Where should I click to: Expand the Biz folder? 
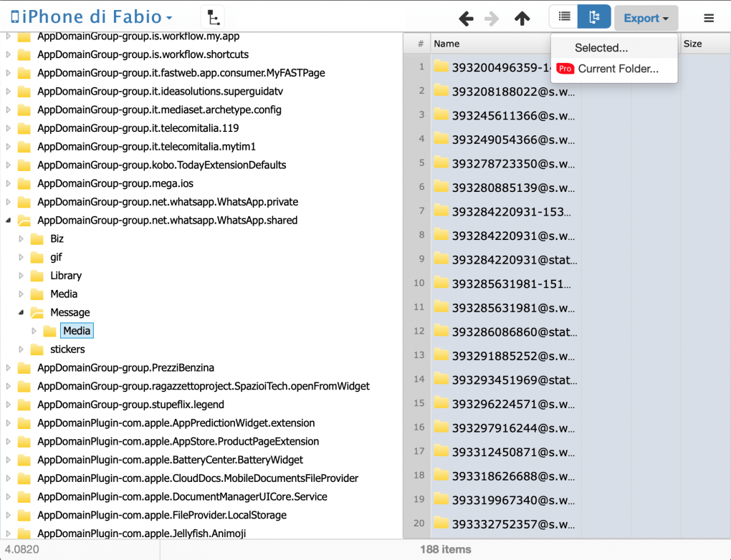pyautogui.click(x=21, y=239)
